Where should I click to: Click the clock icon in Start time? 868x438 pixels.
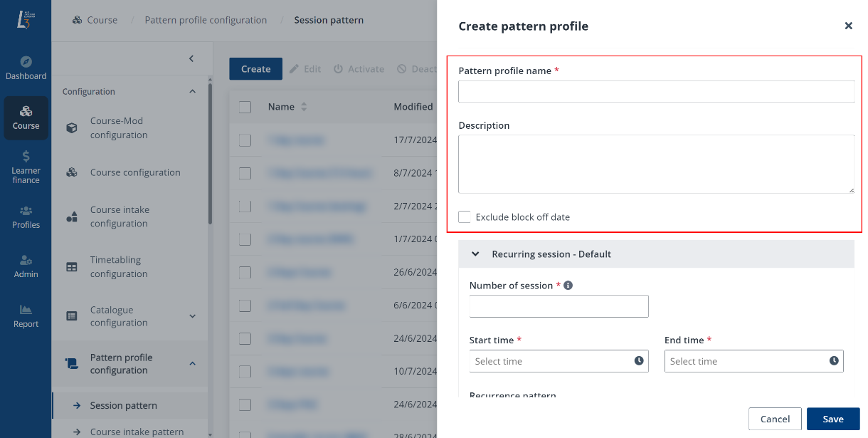(x=639, y=361)
